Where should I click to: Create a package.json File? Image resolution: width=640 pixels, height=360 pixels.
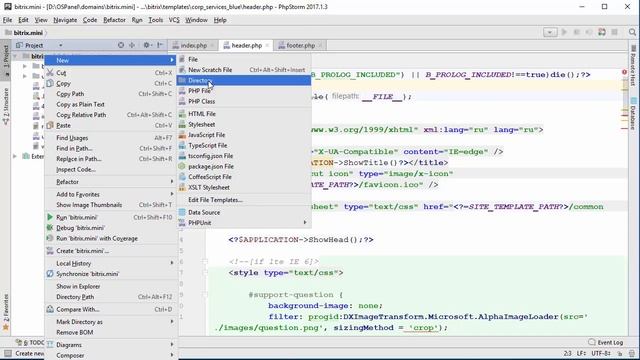244,167
